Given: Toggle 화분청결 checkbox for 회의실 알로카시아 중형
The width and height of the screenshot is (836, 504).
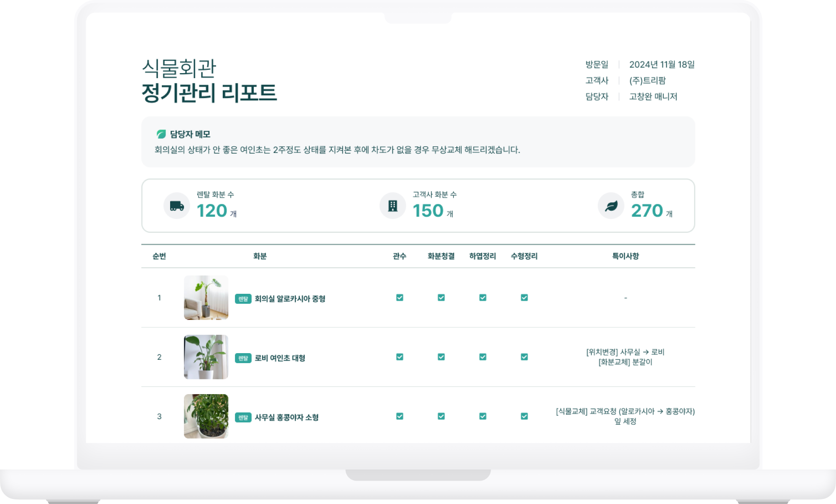Looking at the screenshot, I should (441, 298).
